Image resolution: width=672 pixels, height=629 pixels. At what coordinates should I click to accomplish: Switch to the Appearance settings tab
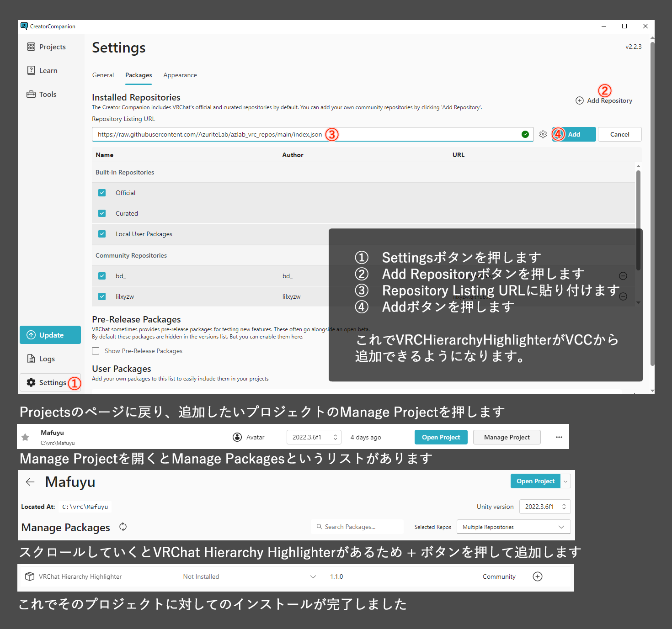180,75
